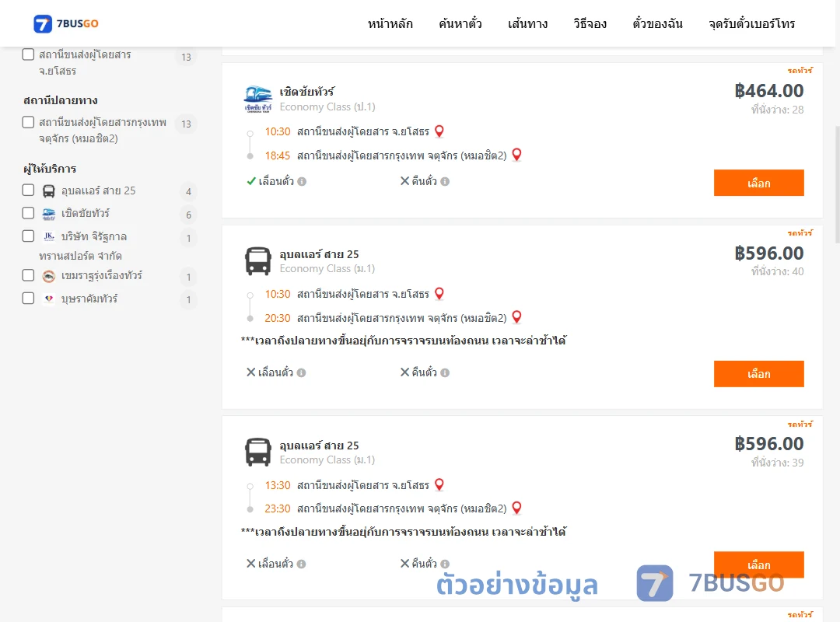Click bus icon on the 10:30 อุบลแอร์ card
Screen dimensions: 840x622
pyautogui.click(x=257, y=261)
